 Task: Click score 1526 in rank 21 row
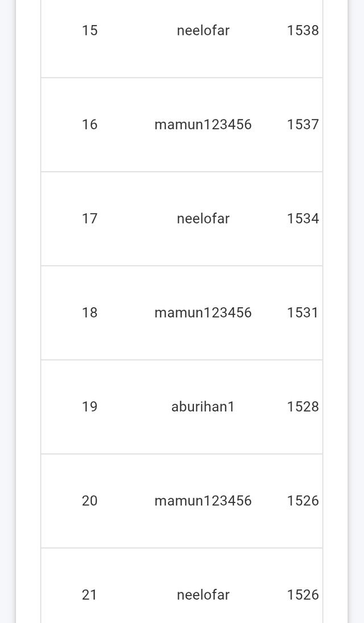[303, 595]
